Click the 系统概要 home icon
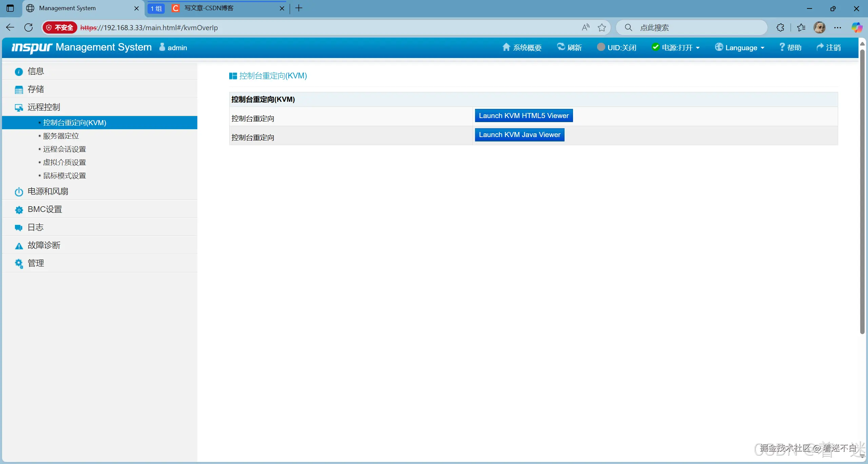Viewport: 868px width, 464px height. click(506, 47)
